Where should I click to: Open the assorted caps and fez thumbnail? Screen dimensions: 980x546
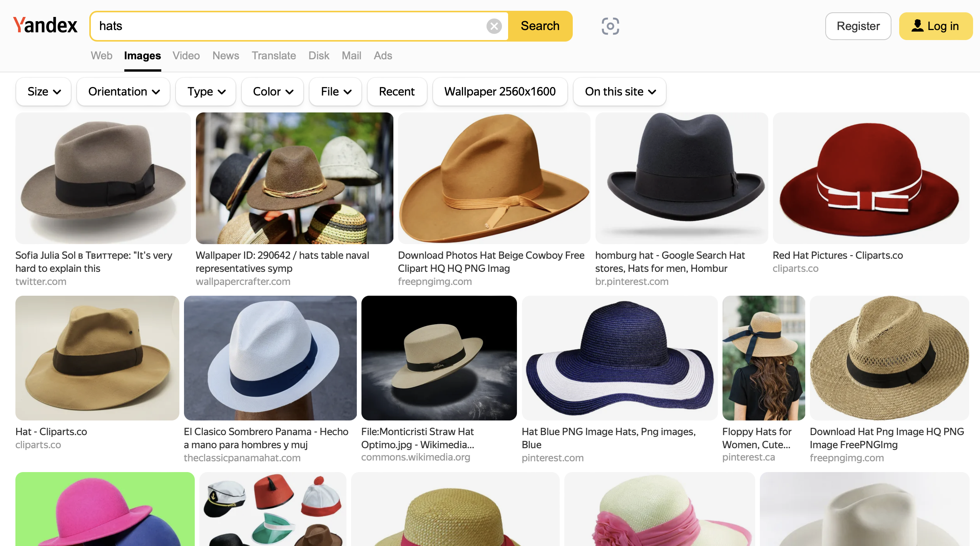273,509
